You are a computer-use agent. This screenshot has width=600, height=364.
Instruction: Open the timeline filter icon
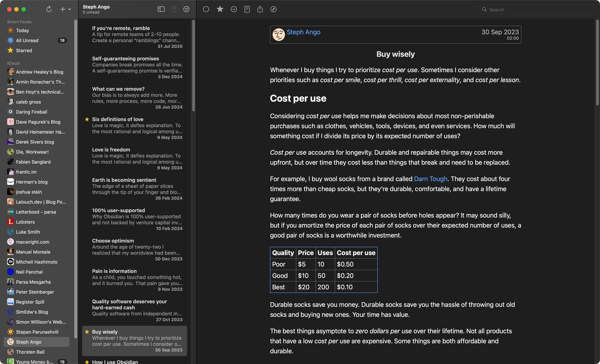tap(186, 9)
